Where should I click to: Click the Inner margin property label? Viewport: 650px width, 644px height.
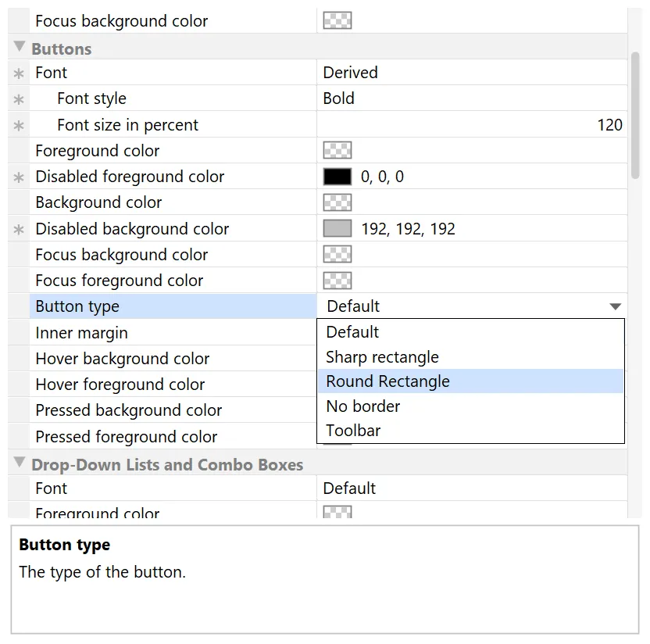click(x=81, y=332)
